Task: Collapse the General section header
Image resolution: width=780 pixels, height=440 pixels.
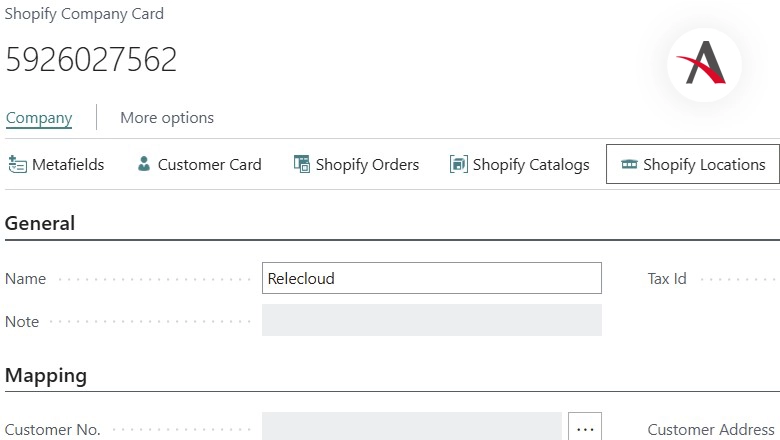Action: pyautogui.click(x=40, y=223)
